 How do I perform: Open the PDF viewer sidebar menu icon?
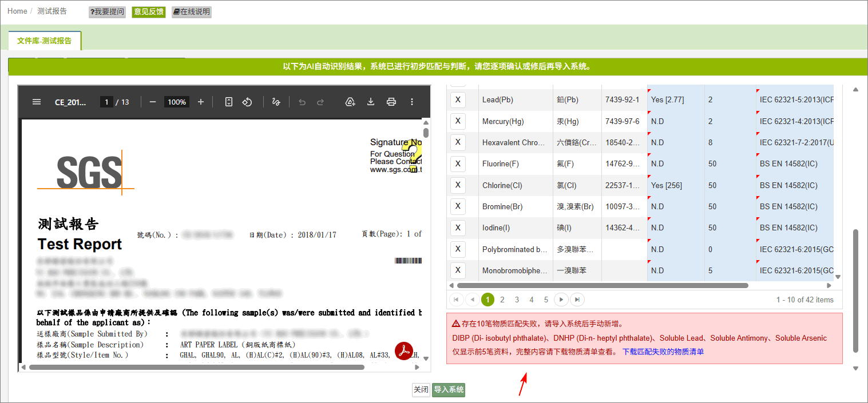pyautogui.click(x=37, y=102)
